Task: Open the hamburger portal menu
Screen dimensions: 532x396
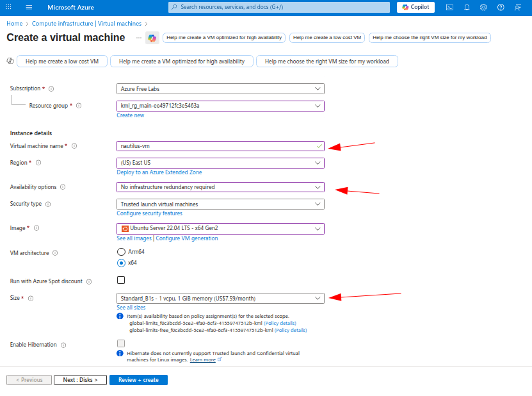Action: point(29,7)
